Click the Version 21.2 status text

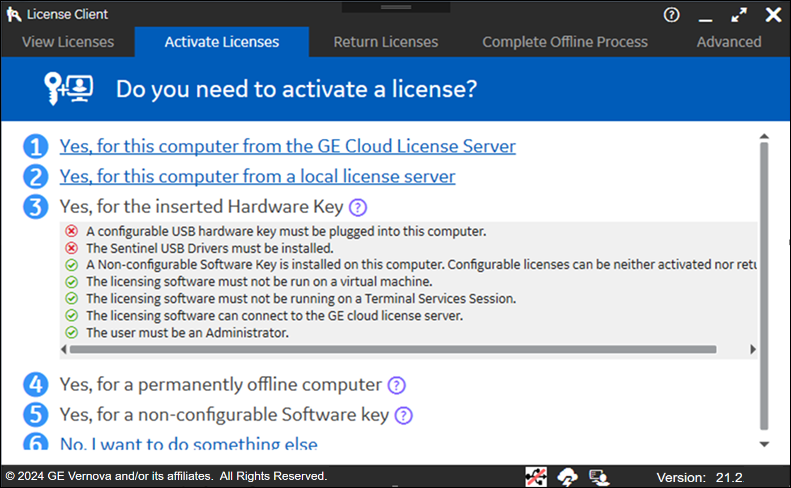(699, 477)
